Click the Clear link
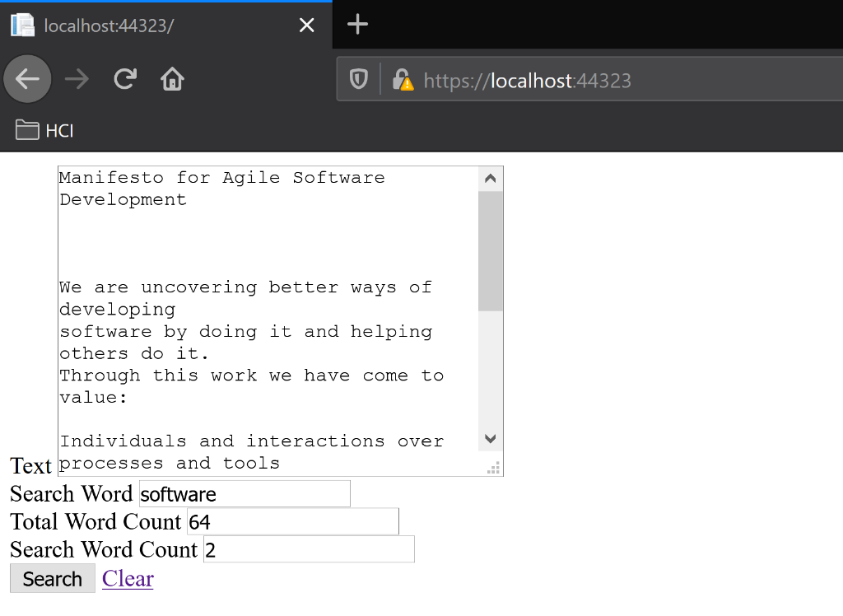The height and width of the screenshot is (616, 843). 128,578
